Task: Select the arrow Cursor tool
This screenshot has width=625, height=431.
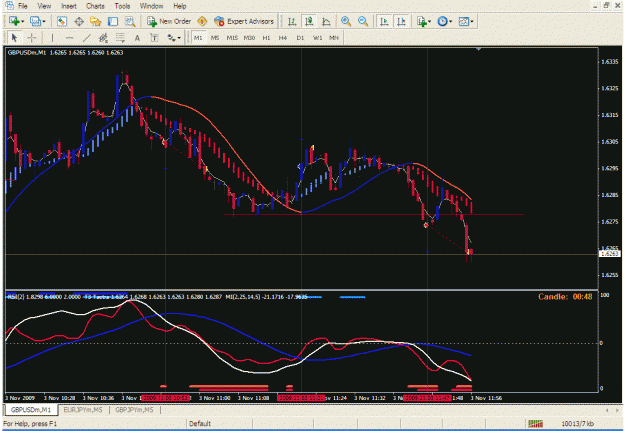Action: pyautogui.click(x=14, y=38)
